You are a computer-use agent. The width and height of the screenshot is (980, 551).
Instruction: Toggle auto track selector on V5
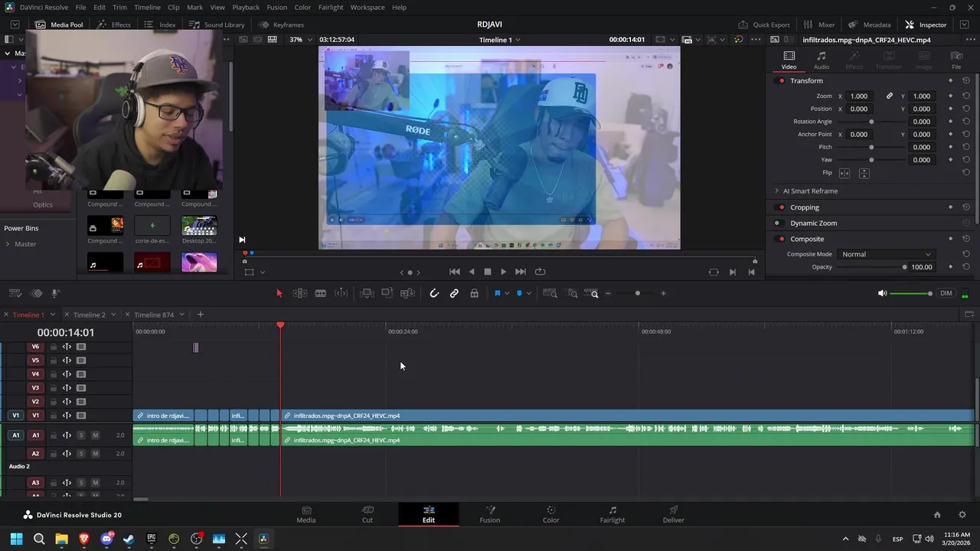67,360
